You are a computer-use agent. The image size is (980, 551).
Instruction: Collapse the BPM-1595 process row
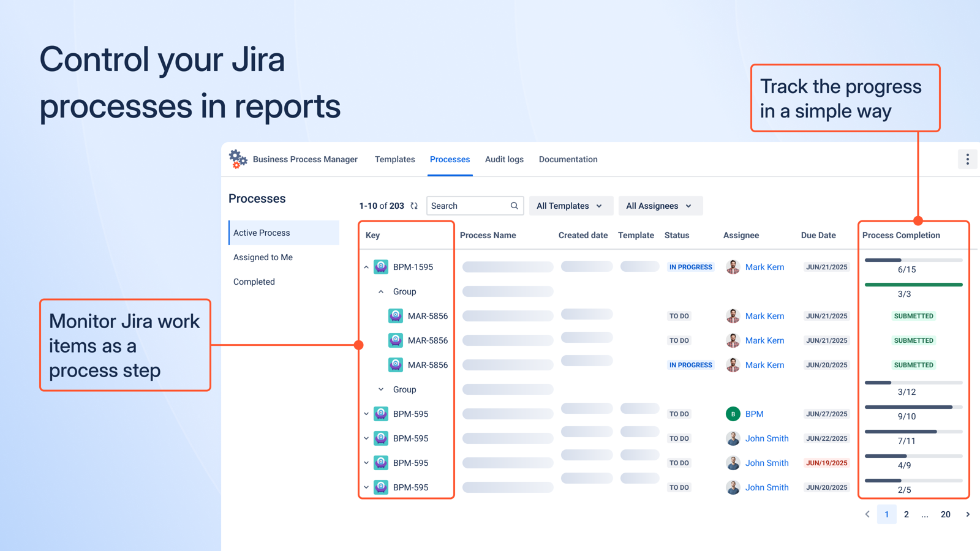point(366,267)
